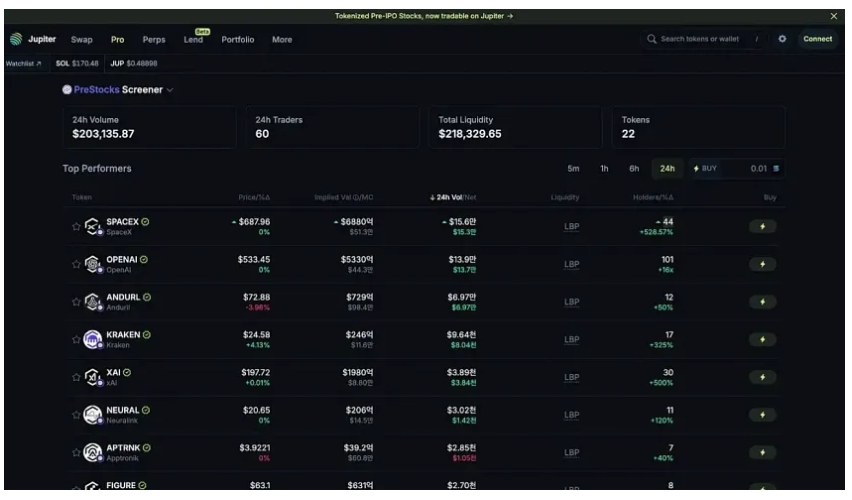This screenshot has width=852, height=500.
Task: Quick buy XAI with lightning button
Action: click(x=762, y=377)
